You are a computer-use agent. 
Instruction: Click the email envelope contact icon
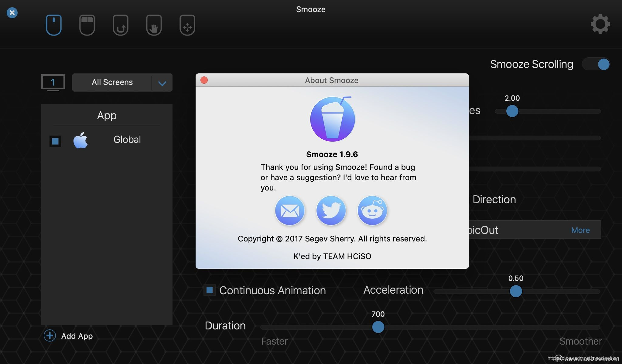pos(290,211)
